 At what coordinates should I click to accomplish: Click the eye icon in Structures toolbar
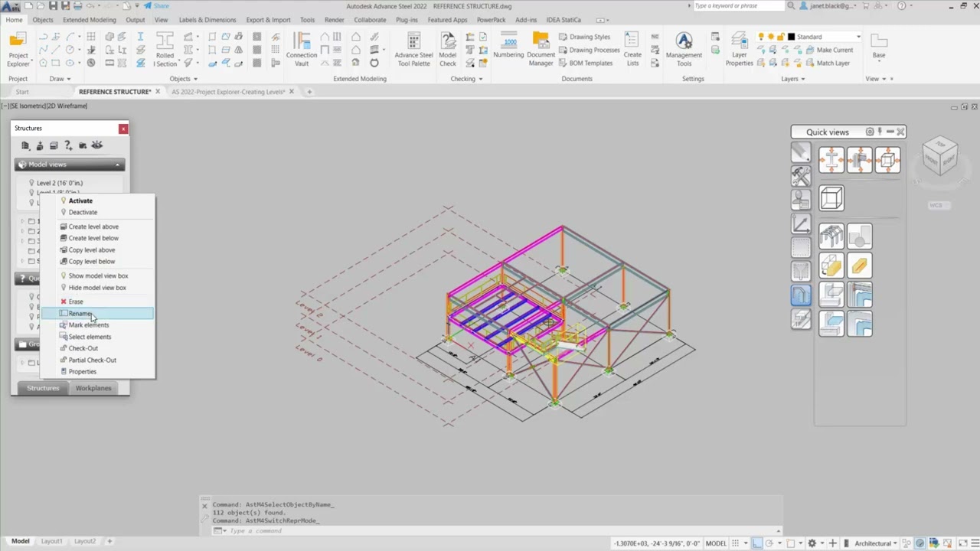coord(96,145)
